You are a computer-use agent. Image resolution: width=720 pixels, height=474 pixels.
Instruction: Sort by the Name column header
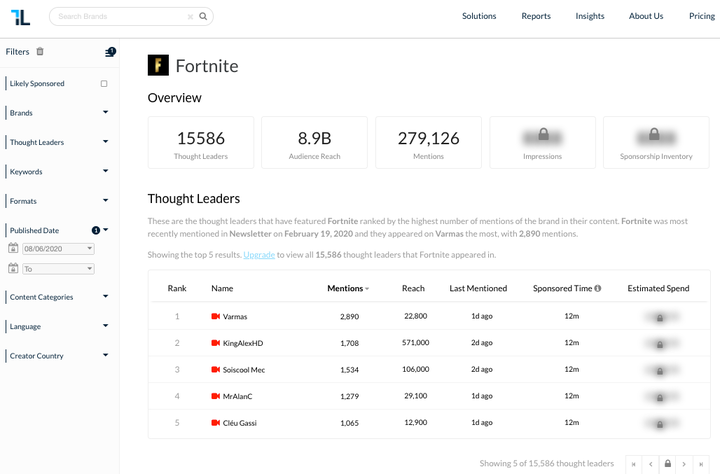[222, 288]
